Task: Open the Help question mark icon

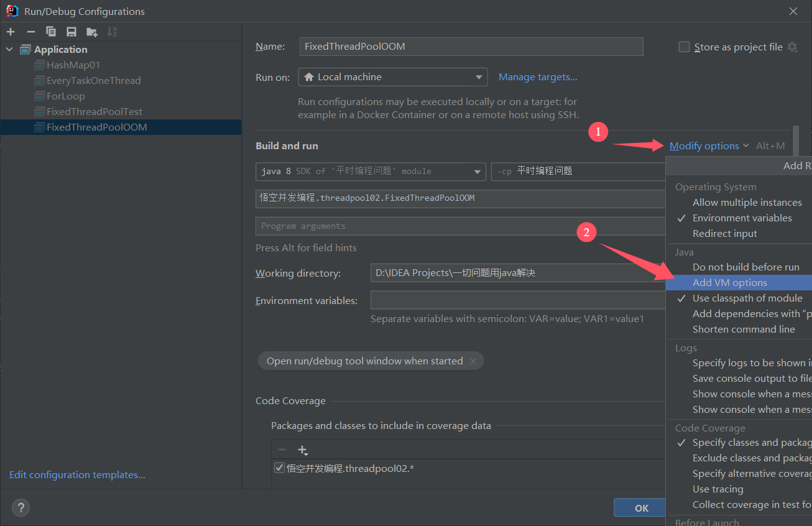Action: (x=21, y=507)
